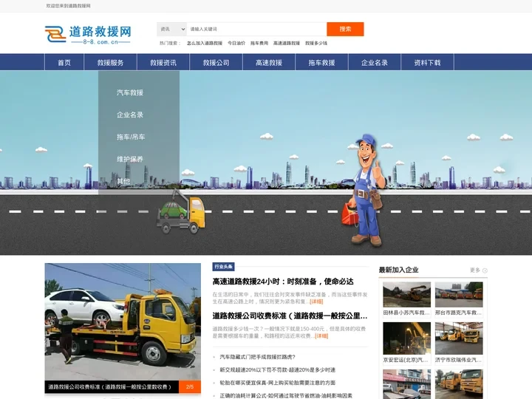The image size is (532, 399).
Task: Click the 道路救援网 site logo
Action: coord(88,34)
